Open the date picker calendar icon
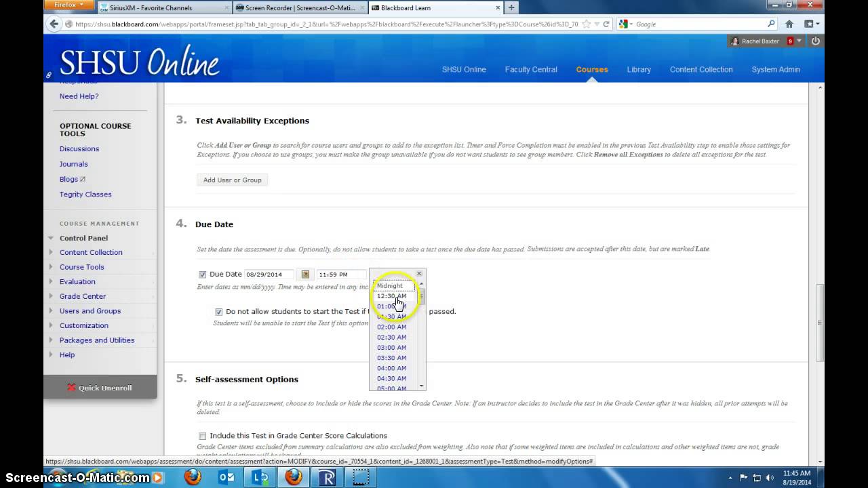The width and height of the screenshot is (868, 488). tap(305, 274)
